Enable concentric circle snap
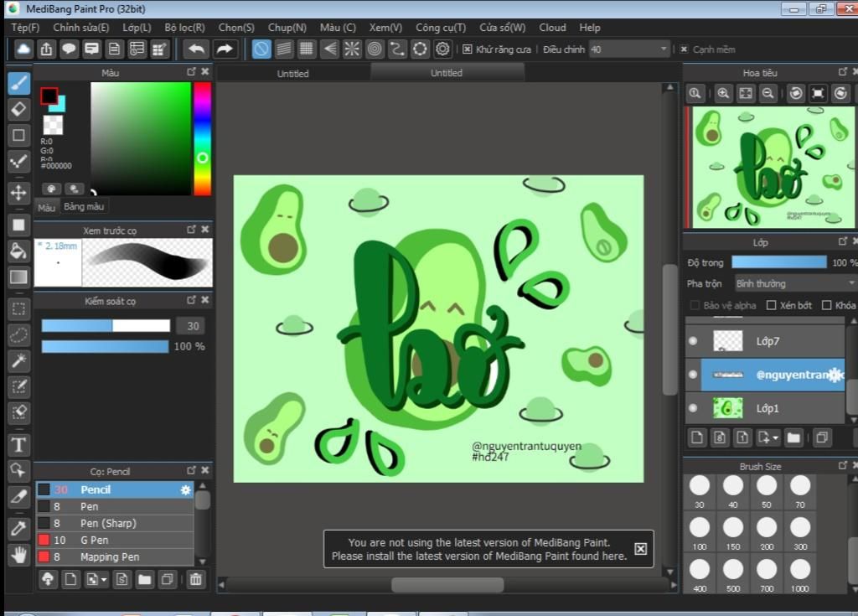The height and width of the screenshot is (616, 858). (x=375, y=49)
